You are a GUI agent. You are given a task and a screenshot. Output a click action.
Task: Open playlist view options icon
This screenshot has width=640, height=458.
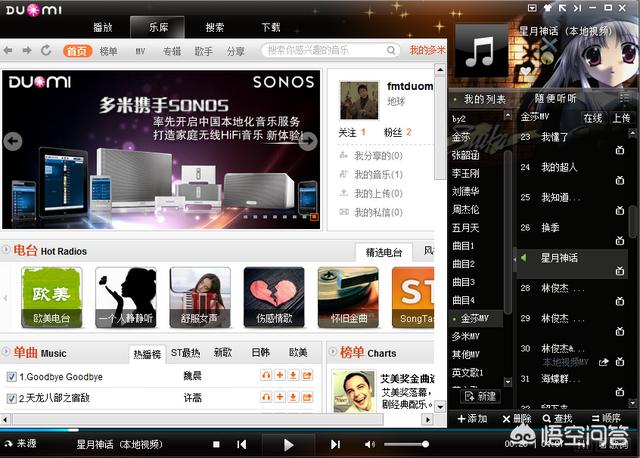click(x=624, y=98)
